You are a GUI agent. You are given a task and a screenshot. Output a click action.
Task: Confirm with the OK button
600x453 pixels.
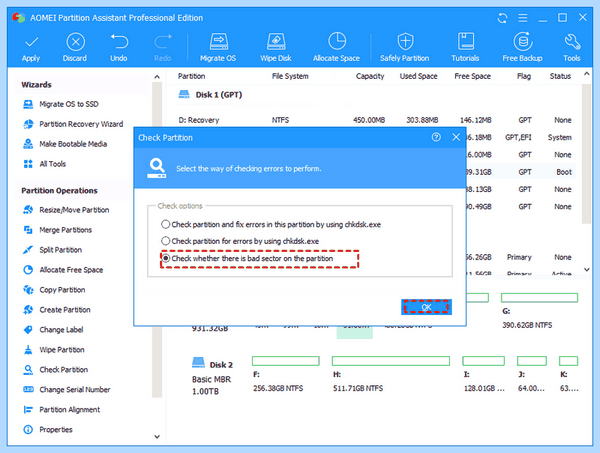[426, 307]
